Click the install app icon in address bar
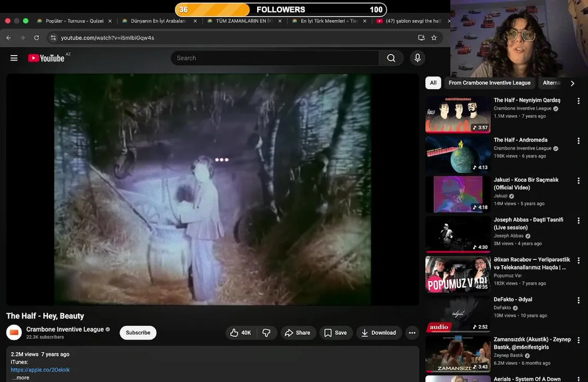Image resolution: width=588 pixels, height=382 pixels. pos(422,38)
